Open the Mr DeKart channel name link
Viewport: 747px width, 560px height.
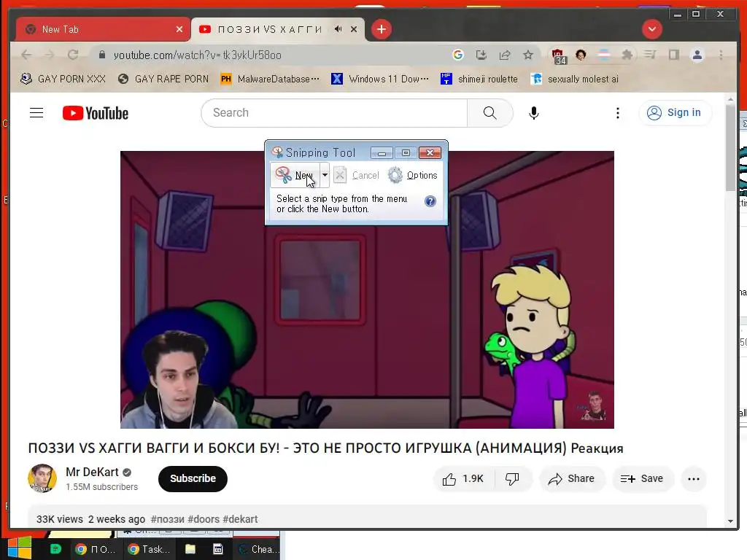tap(92, 472)
